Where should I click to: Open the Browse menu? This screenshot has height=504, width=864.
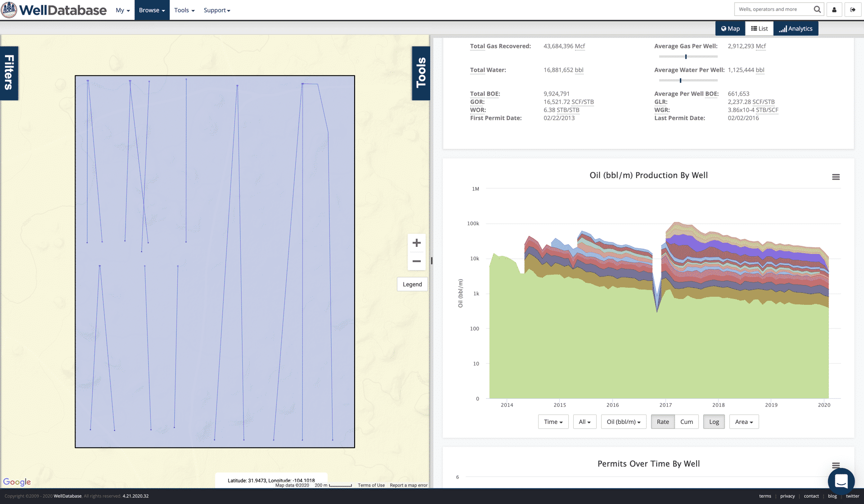click(x=152, y=10)
